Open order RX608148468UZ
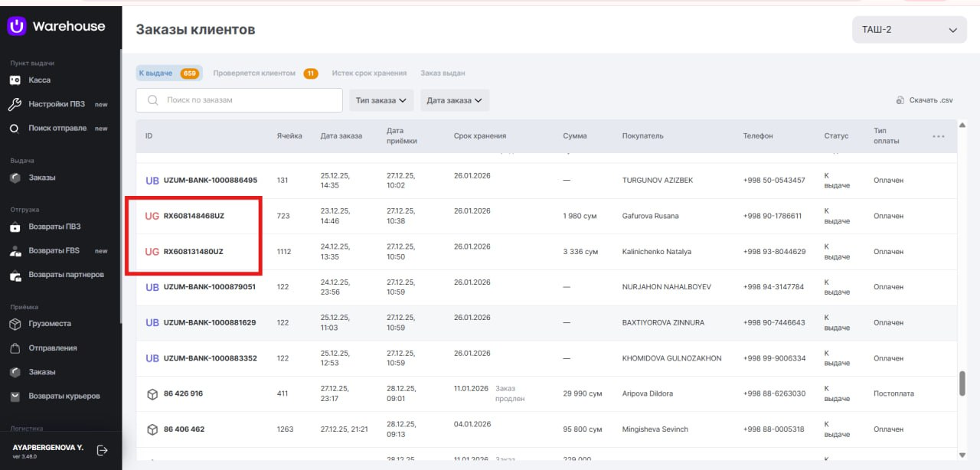The width and height of the screenshot is (980, 470). pos(194,216)
